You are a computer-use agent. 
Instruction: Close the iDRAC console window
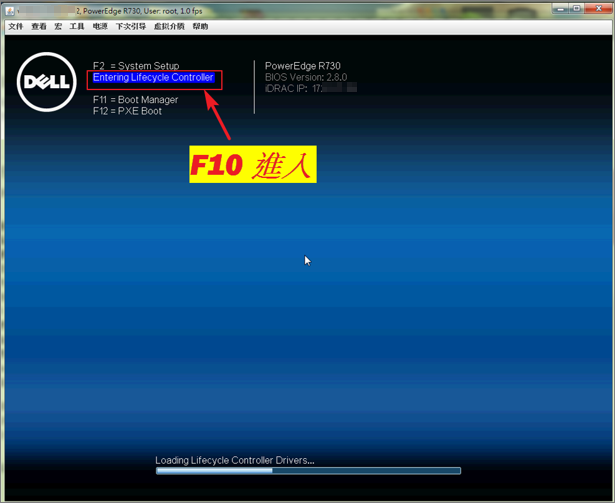[x=598, y=8]
